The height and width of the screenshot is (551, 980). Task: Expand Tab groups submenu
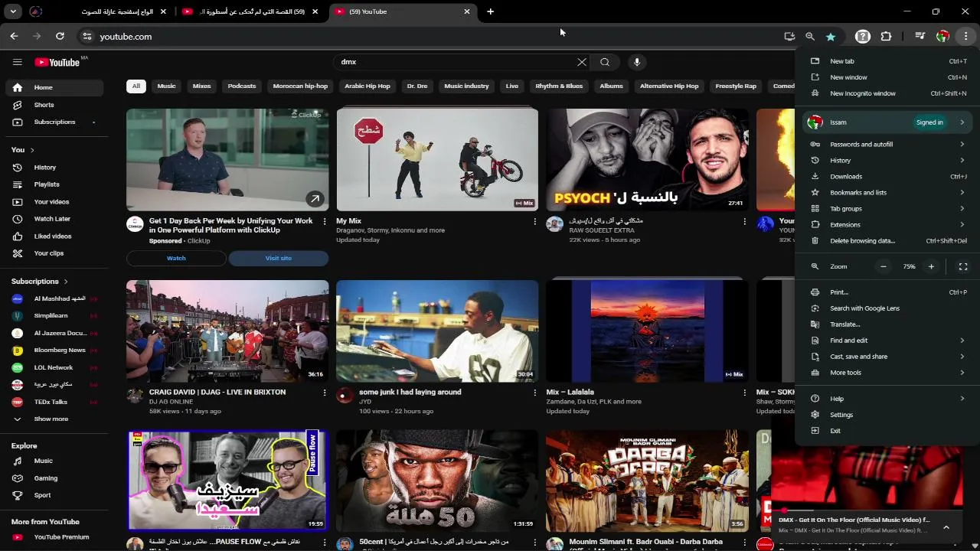point(888,209)
